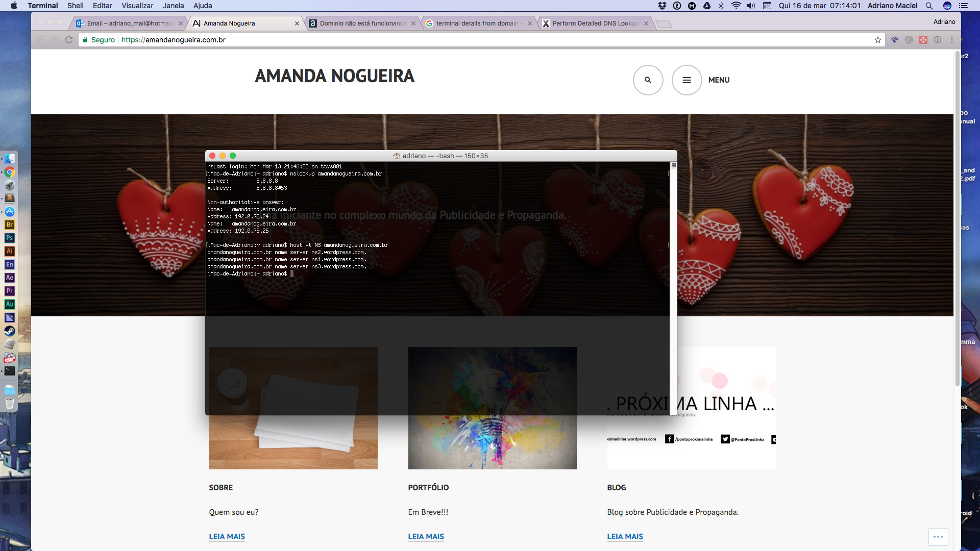This screenshot has height=551, width=980.
Task: Open Google Chrome in the dock
Action: pos(10,172)
